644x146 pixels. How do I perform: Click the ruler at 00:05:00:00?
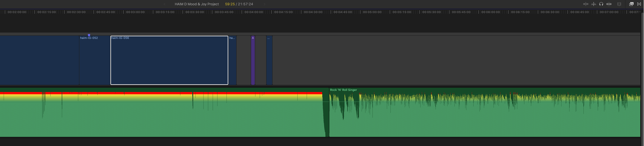coord(373,12)
